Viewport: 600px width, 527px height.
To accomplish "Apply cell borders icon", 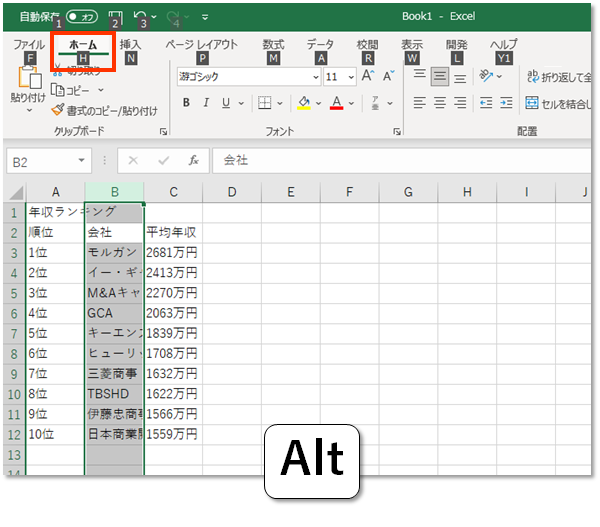I will coord(264,103).
